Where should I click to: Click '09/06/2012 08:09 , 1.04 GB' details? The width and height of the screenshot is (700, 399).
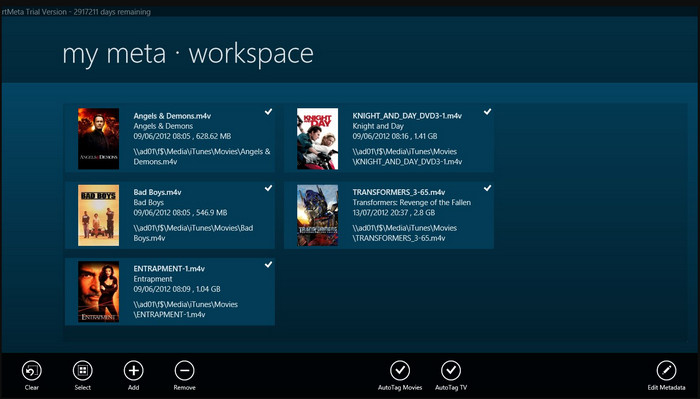[177, 289]
